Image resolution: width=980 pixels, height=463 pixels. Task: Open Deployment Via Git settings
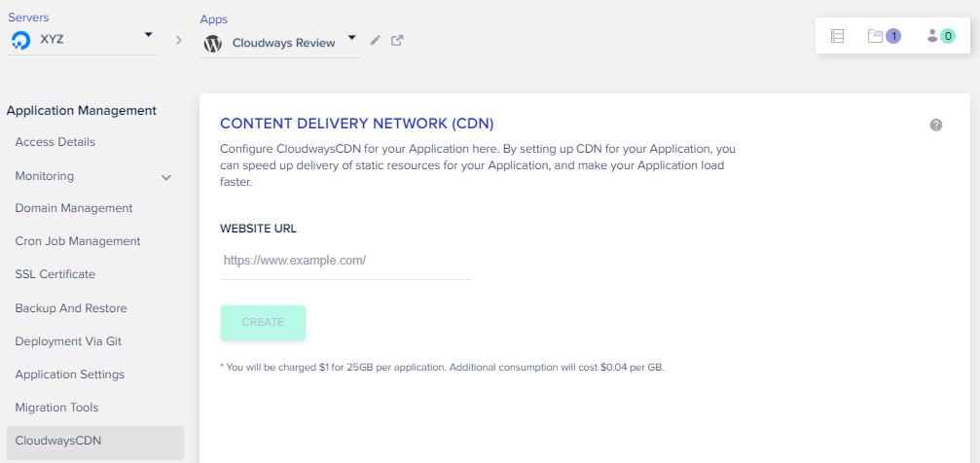(x=68, y=341)
